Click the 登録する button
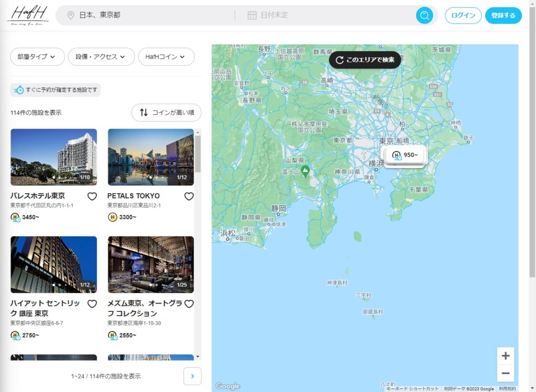This screenshot has height=392, width=536. 503,15
